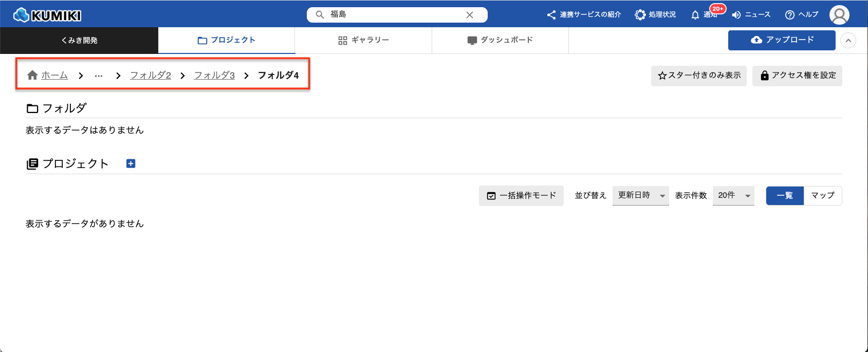Open the notifications bell
The height and width of the screenshot is (352, 868).
tap(695, 15)
